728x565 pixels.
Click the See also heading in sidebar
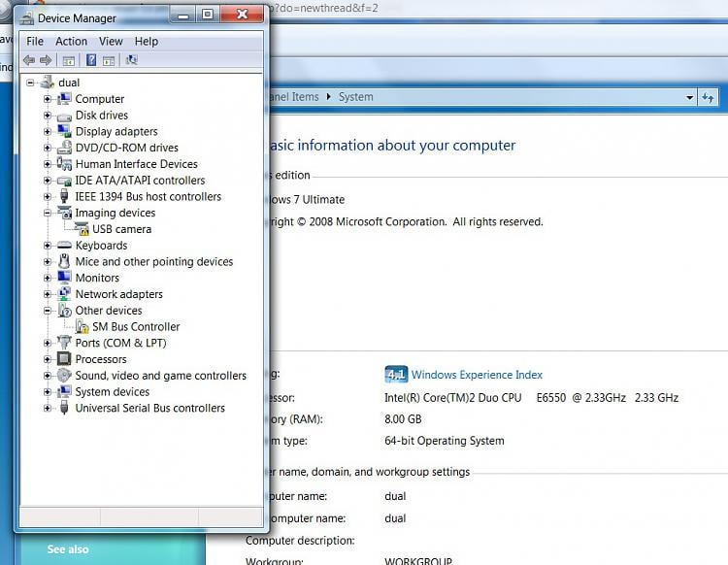pos(68,549)
